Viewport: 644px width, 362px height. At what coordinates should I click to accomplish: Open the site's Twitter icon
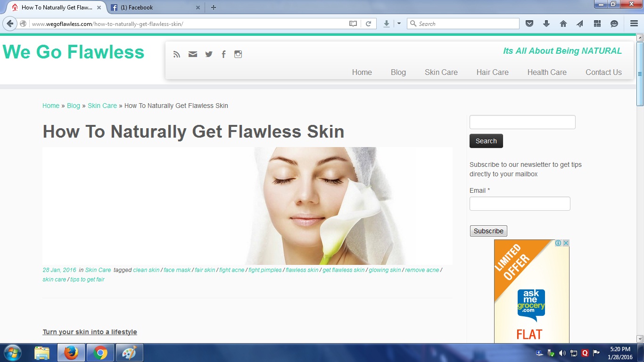(x=209, y=54)
